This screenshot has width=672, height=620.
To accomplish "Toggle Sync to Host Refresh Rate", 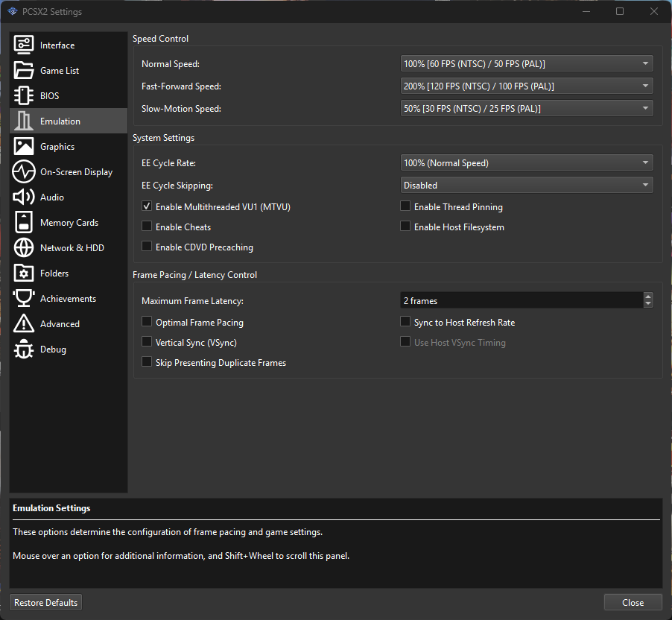I will tap(405, 322).
